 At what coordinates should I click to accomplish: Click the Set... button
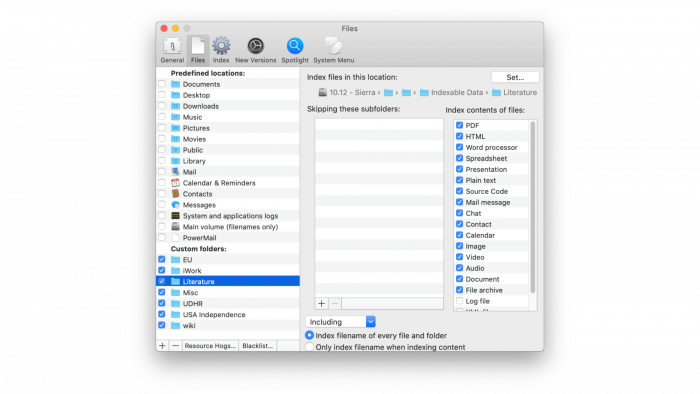[x=515, y=77]
